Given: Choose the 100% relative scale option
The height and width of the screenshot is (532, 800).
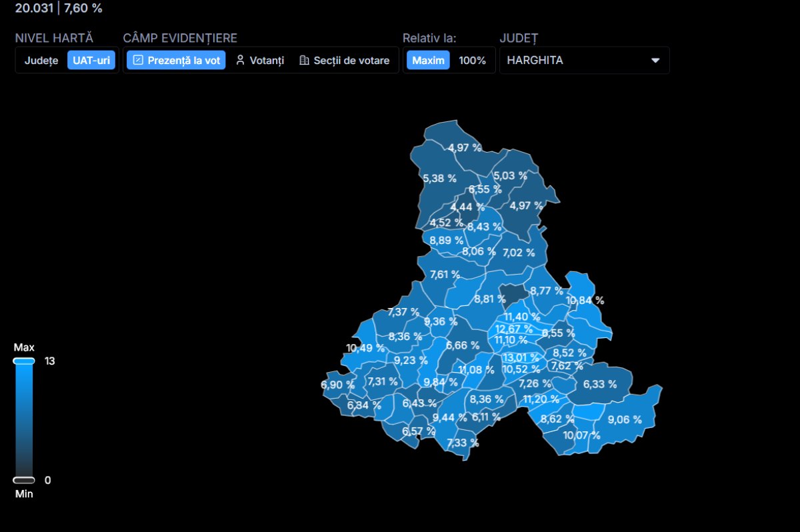Looking at the screenshot, I should (x=472, y=60).
